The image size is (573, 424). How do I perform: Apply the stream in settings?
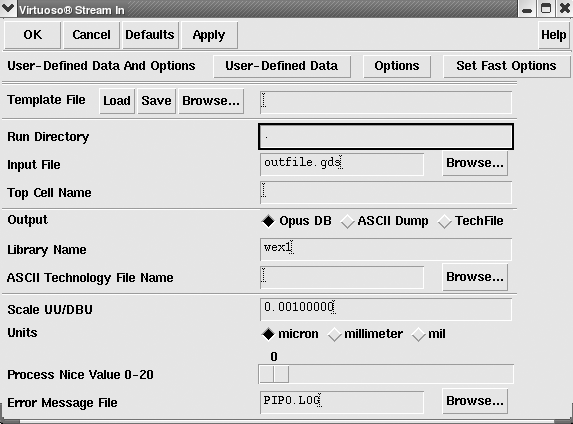[x=209, y=35]
